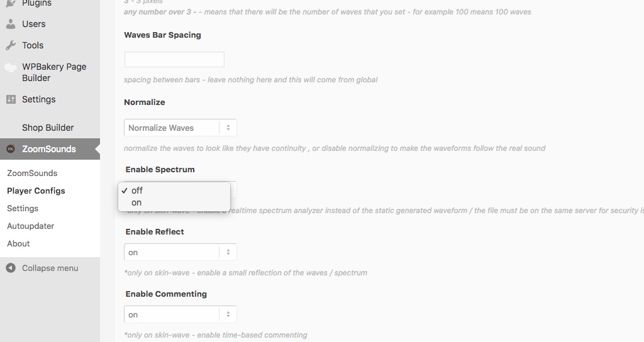Go to the Player Configs submenu page
644x342 pixels.
pos(36,191)
